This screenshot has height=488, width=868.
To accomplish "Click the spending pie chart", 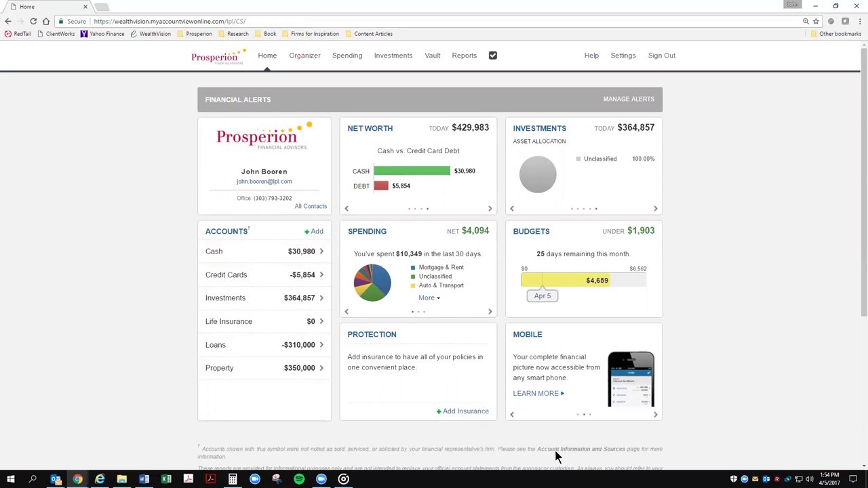I will (x=372, y=282).
